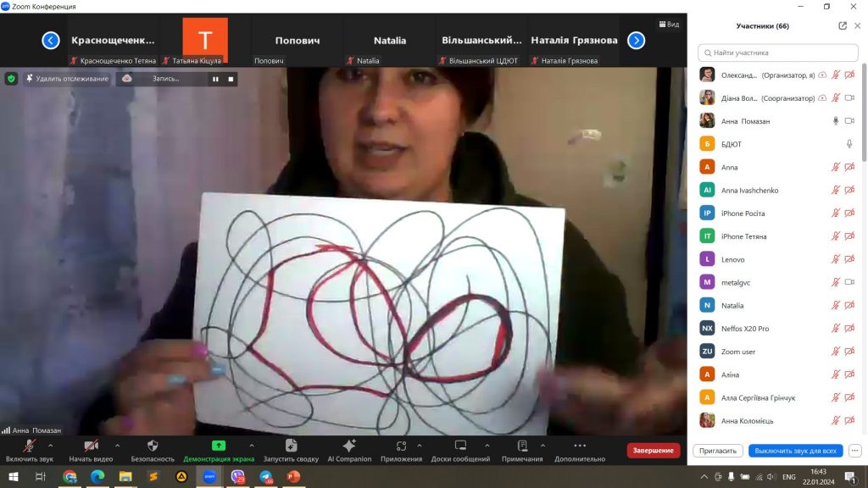Expand audio options arrow beside Включить звук
The width and height of the screenshot is (868, 488).
(51, 445)
